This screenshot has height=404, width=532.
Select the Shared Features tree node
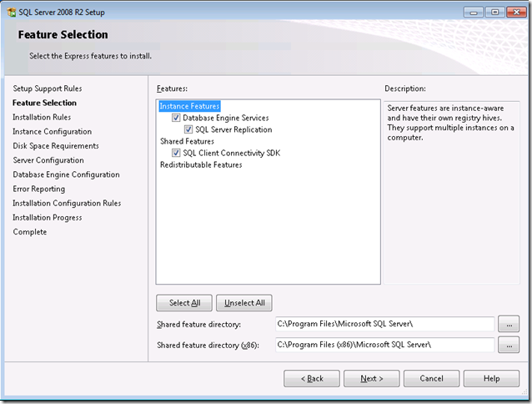click(187, 141)
